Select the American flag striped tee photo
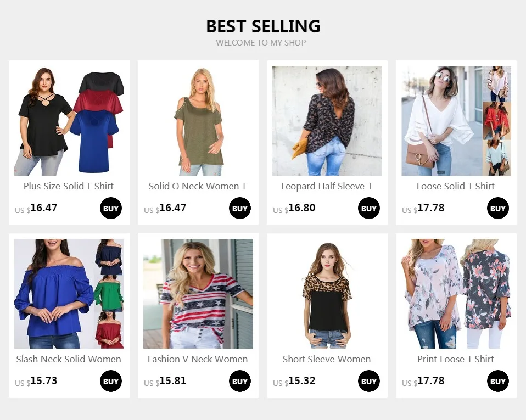Screen dimensions: 526x420 pos(198,294)
